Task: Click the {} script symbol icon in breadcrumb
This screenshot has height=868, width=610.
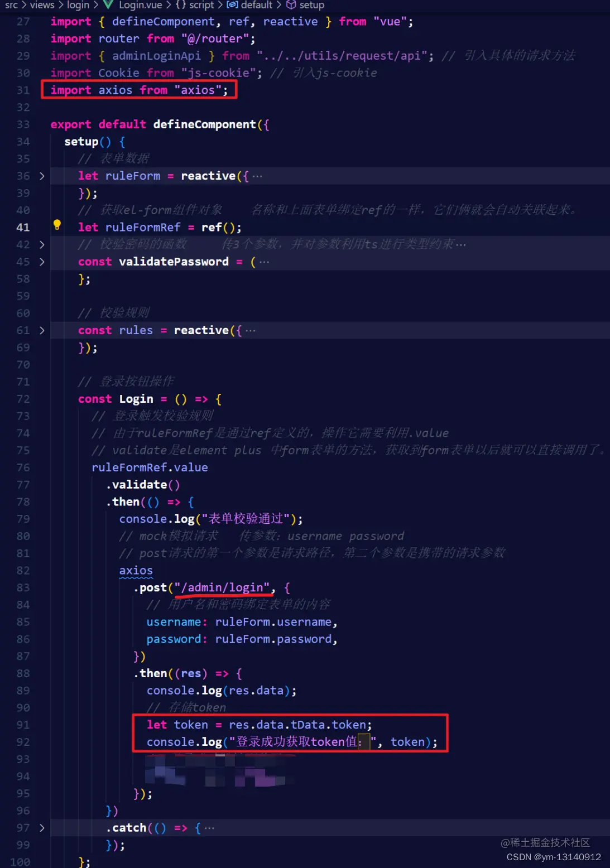Action: (181, 5)
